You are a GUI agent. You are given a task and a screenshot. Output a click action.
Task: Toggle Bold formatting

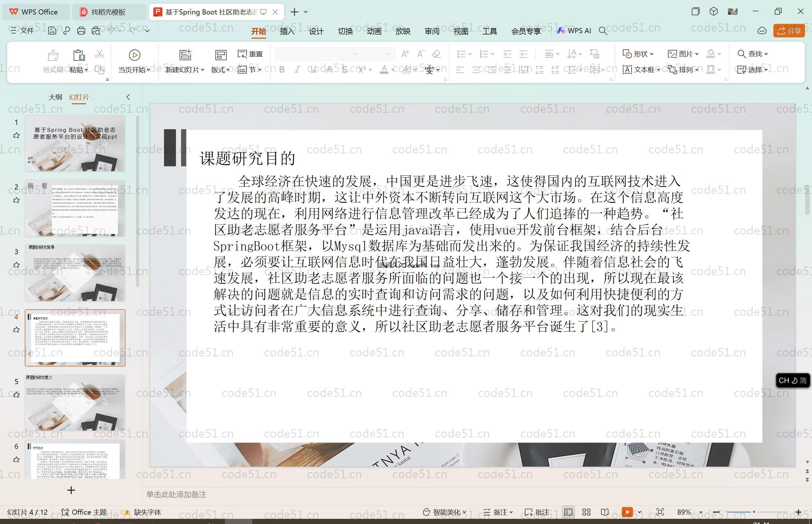tap(282, 70)
